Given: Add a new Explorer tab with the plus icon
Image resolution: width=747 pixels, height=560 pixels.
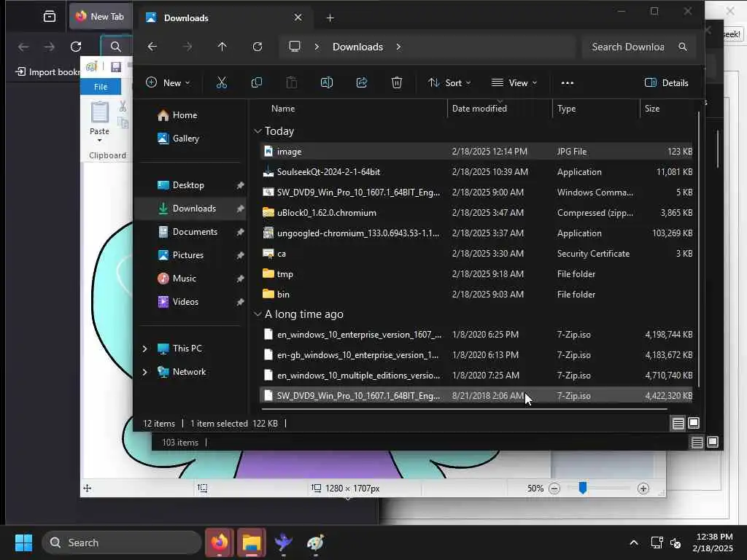Looking at the screenshot, I should 330,18.
